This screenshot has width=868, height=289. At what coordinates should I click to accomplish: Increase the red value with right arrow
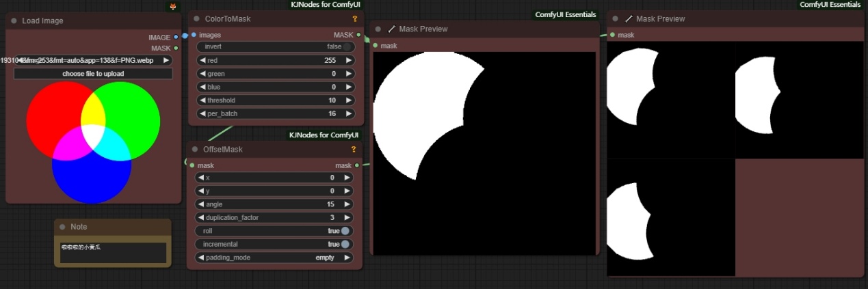point(349,60)
